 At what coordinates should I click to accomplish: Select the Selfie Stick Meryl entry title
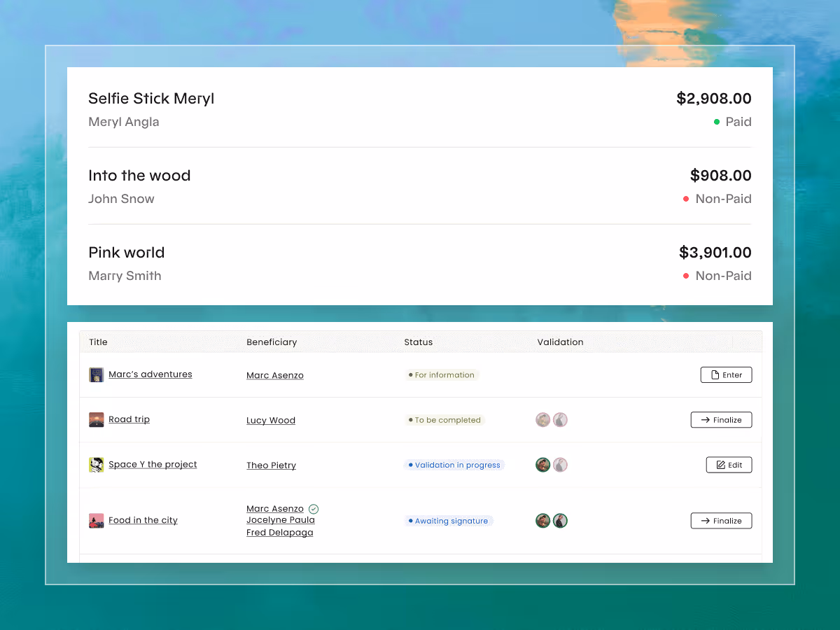click(x=151, y=99)
